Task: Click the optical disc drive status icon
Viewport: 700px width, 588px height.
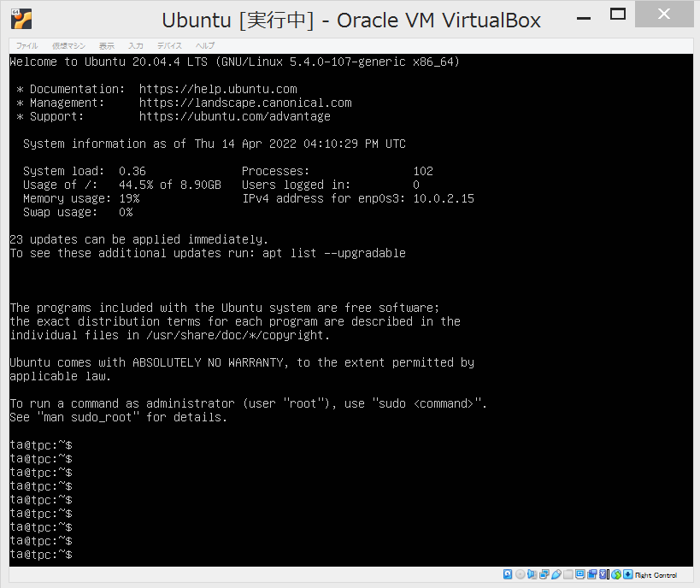Action: click(x=521, y=574)
